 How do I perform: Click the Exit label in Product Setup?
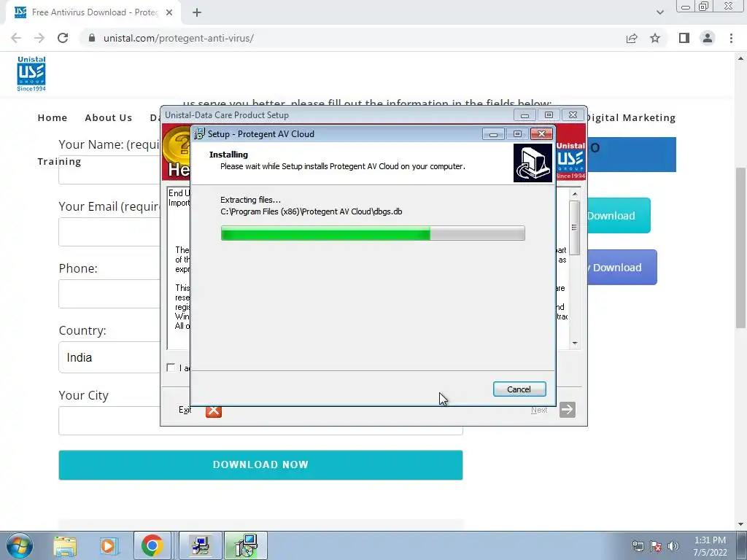(x=185, y=410)
